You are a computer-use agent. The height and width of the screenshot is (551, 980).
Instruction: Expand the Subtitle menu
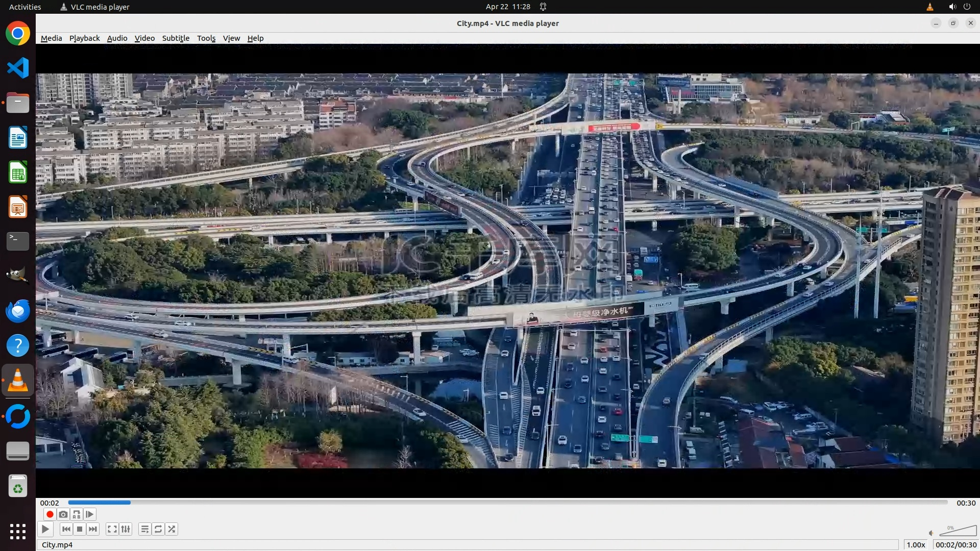tap(176, 38)
